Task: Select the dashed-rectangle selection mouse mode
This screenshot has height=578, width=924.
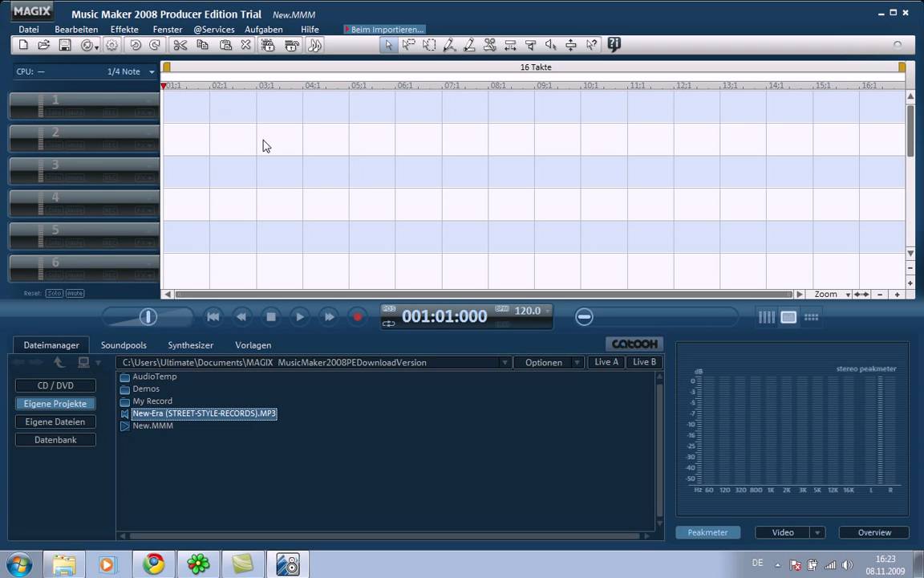Action: [429, 45]
